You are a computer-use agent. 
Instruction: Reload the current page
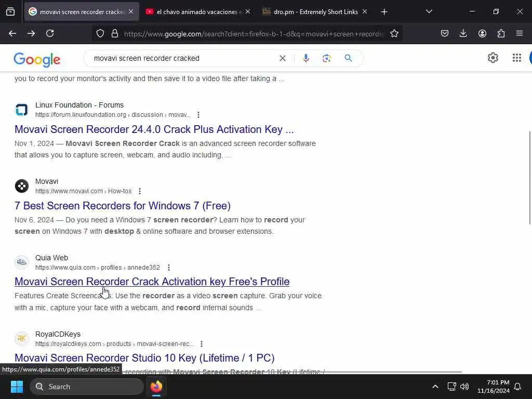[x=50, y=33]
